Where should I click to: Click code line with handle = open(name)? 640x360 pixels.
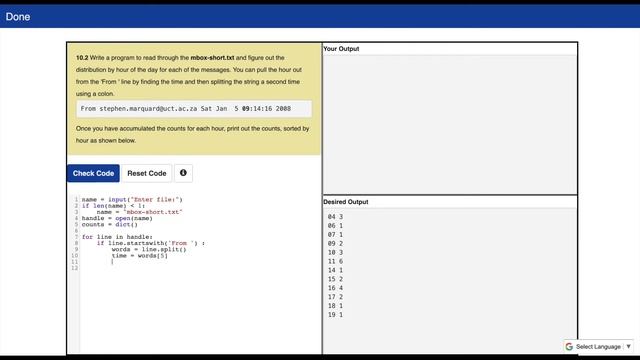[117, 218]
